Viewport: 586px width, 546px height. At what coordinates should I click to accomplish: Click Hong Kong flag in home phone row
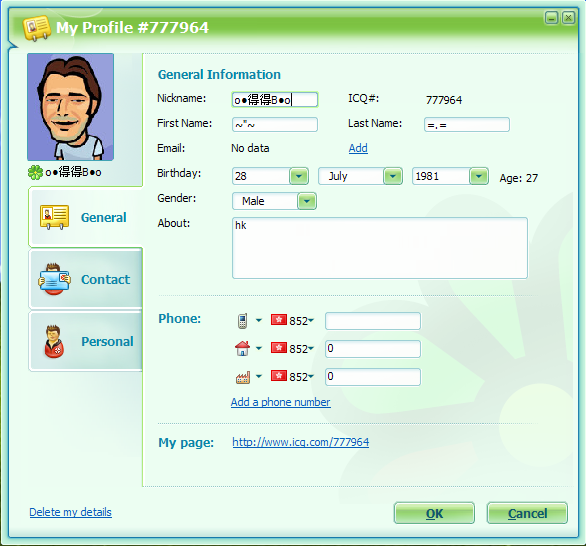[279, 348]
